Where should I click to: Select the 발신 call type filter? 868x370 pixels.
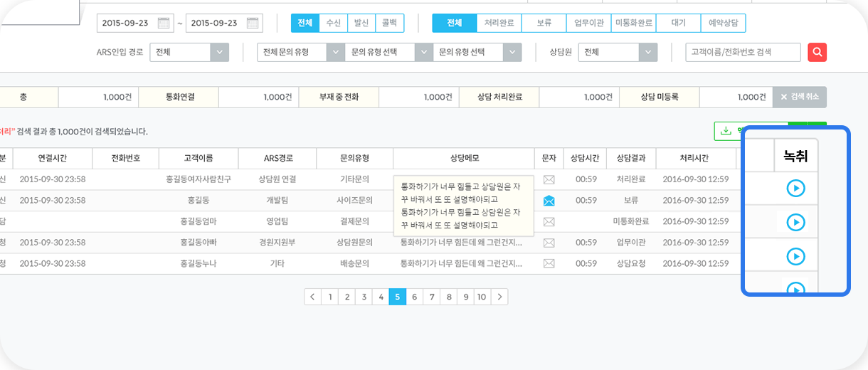(x=361, y=23)
